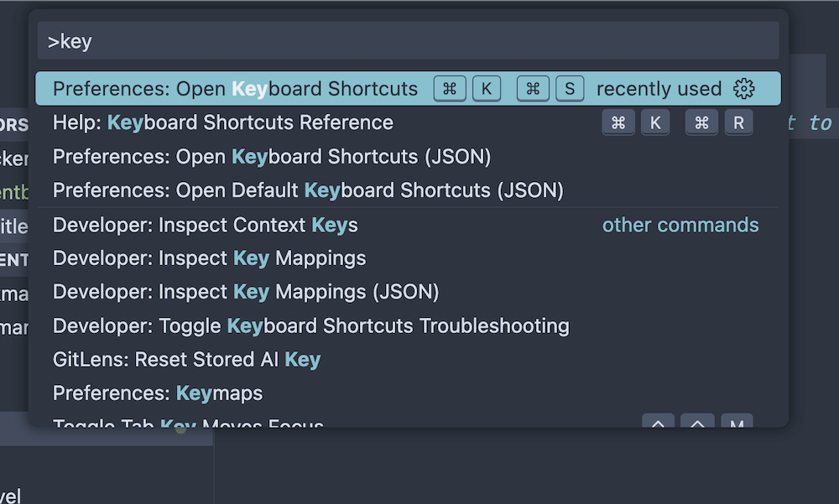Run Developer: Toggle Keyboard Shortcuts Troubleshooting
The height and width of the screenshot is (504, 839).
[310, 326]
